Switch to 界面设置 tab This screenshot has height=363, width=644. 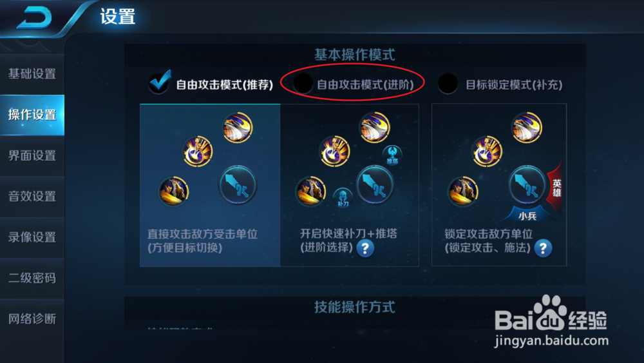32,156
